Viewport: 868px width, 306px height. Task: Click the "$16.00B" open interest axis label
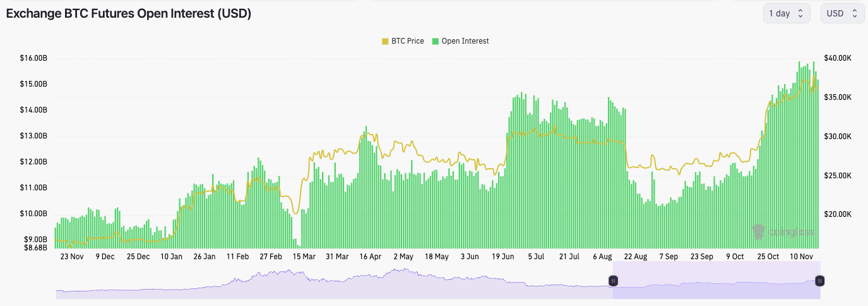click(33, 58)
